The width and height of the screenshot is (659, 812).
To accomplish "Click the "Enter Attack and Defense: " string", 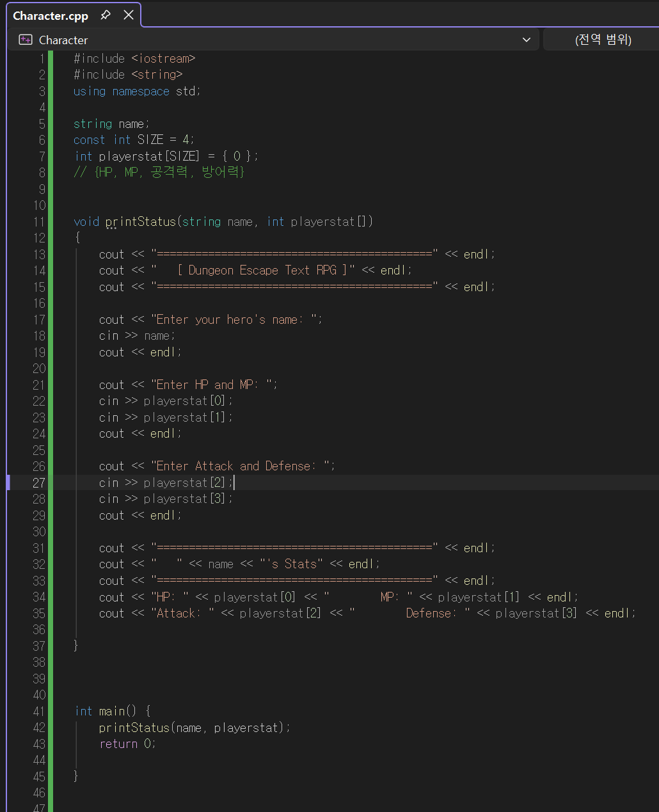I will 240,466.
